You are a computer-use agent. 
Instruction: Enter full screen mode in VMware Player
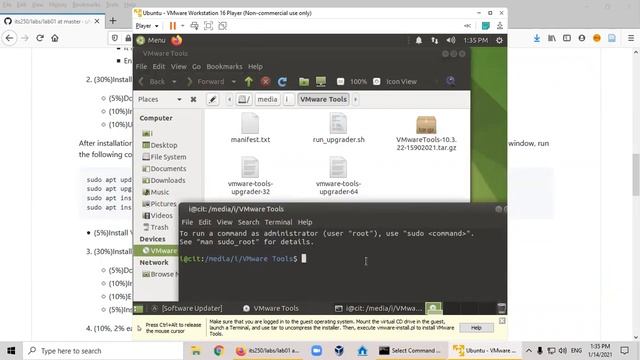tap(208, 26)
